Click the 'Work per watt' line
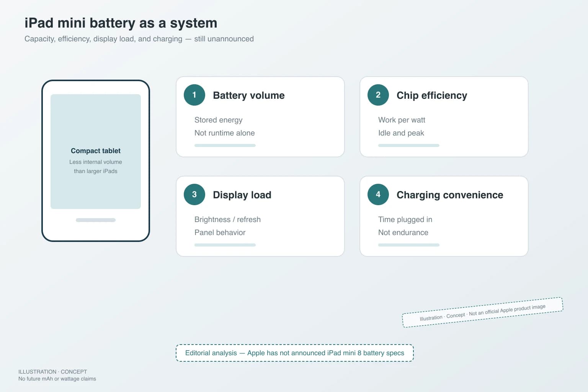This screenshot has width=588, height=392. point(402,120)
